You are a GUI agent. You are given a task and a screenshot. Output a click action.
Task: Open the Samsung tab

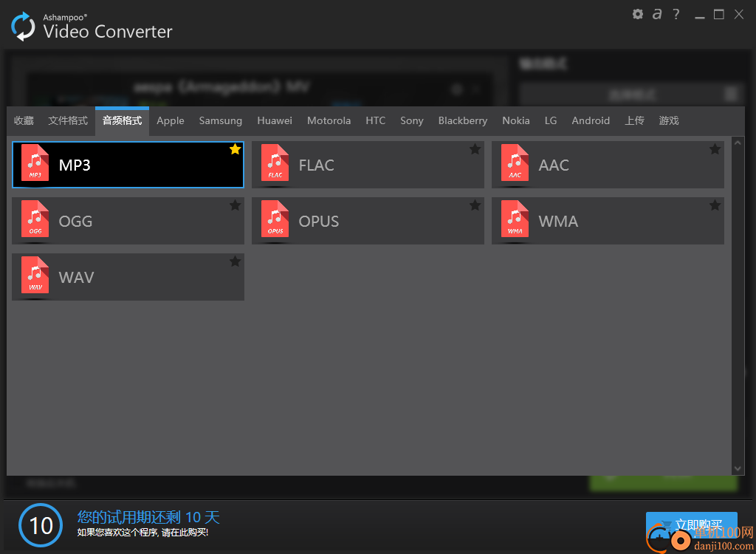220,120
